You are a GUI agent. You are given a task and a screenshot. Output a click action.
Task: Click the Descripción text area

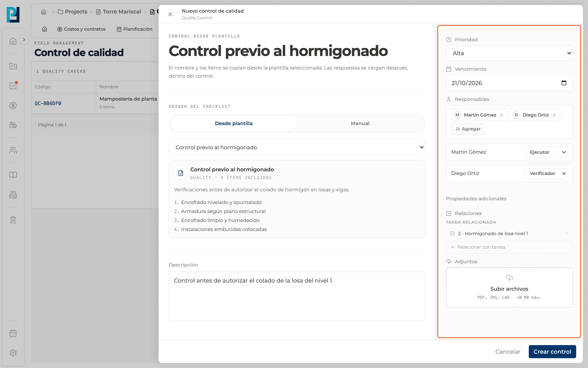297,296
